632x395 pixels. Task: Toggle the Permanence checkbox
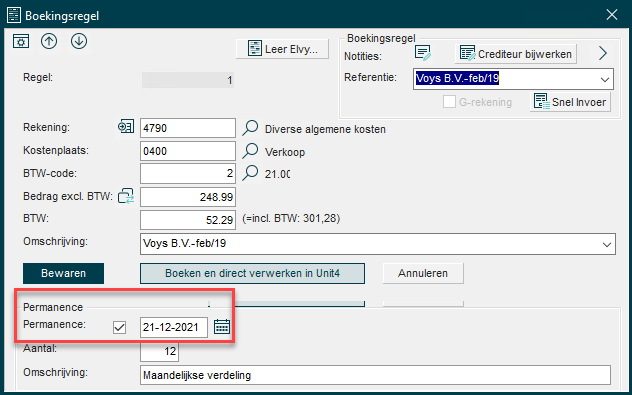[x=119, y=327]
